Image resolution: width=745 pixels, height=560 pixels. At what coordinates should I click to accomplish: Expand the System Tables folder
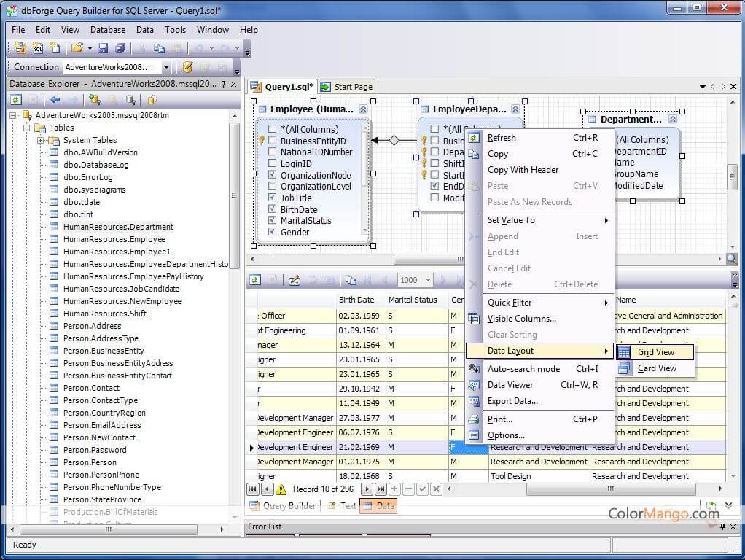[x=40, y=140]
